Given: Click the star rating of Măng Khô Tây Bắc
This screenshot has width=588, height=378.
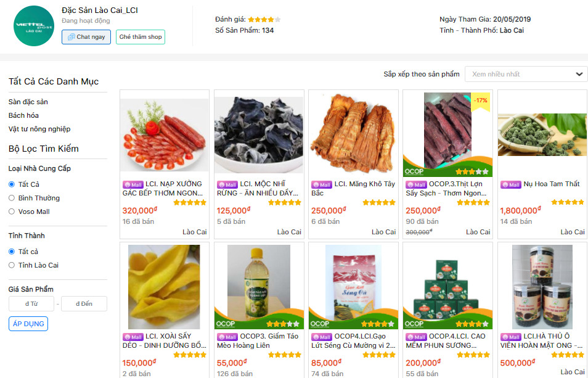Looking at the screenshot, I should pos(378,202).
